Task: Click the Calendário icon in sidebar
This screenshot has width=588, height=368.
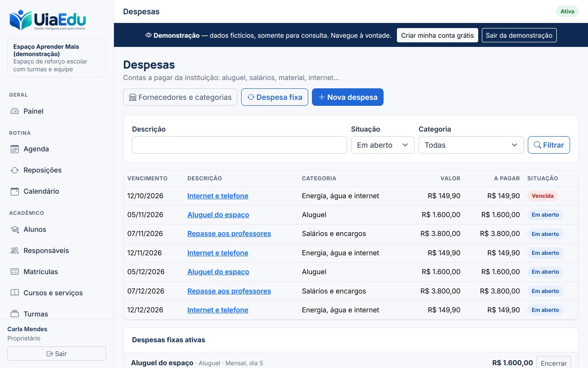Action: (x=15, y=191)
